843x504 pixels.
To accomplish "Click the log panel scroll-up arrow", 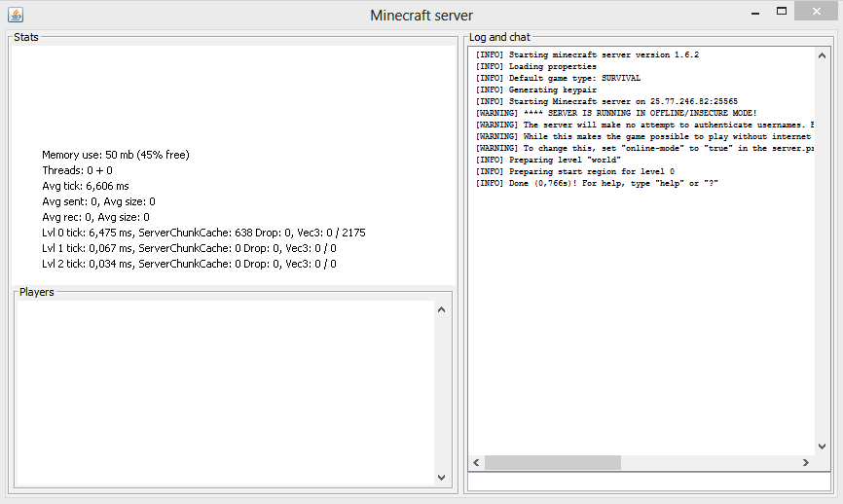I will (822, 55).
